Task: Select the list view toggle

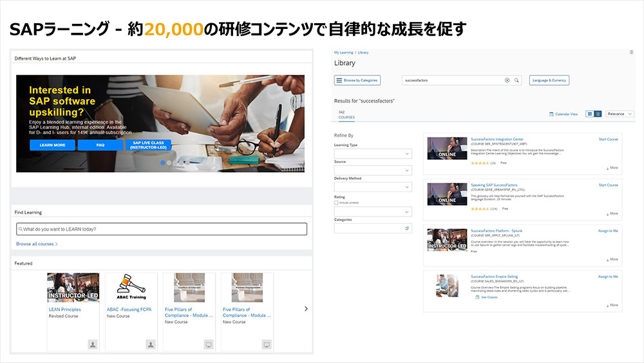Action: [x=598, y=114]
